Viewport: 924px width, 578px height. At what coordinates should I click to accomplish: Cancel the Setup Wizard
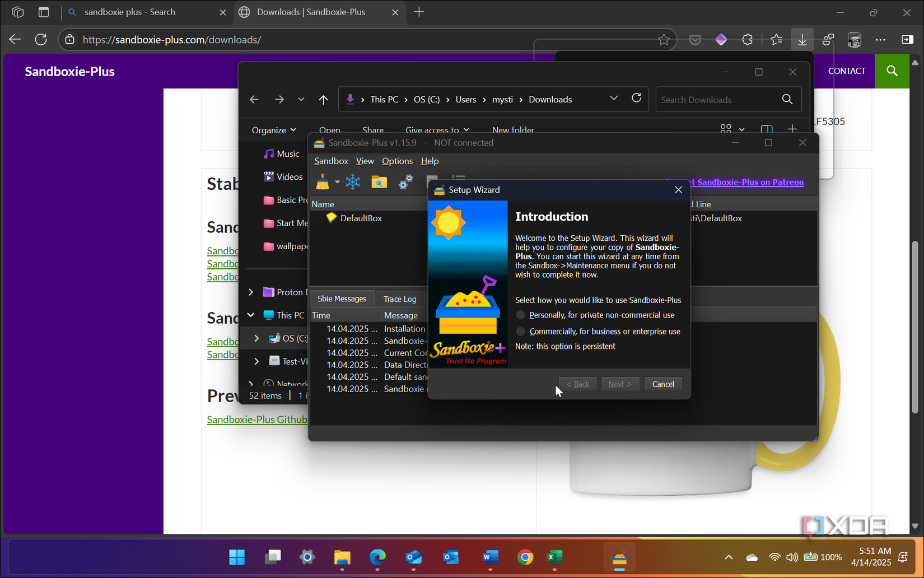pyautogui.click(x=663, y=384)
